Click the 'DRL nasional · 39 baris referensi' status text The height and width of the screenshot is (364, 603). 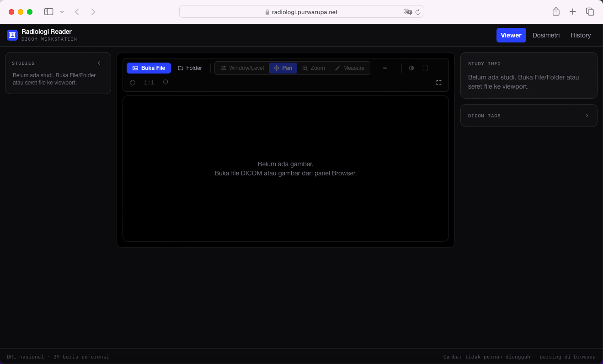pyautogui.click(x=58, y=357)
